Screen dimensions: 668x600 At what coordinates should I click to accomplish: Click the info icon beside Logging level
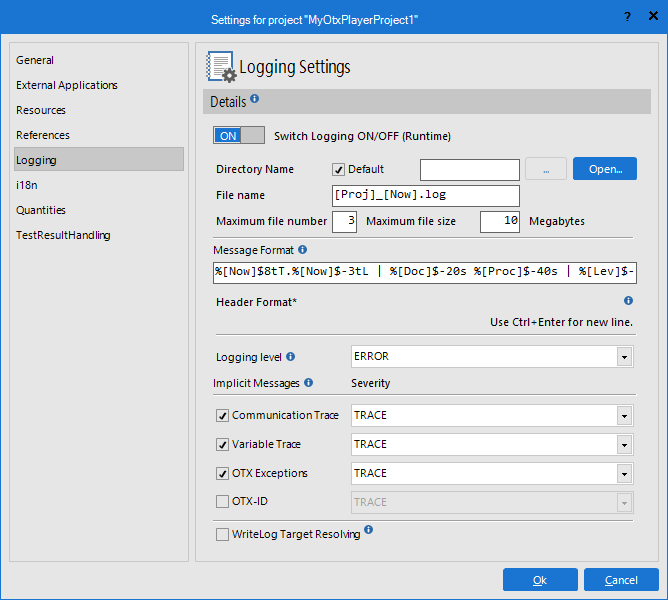coord(291,356)
